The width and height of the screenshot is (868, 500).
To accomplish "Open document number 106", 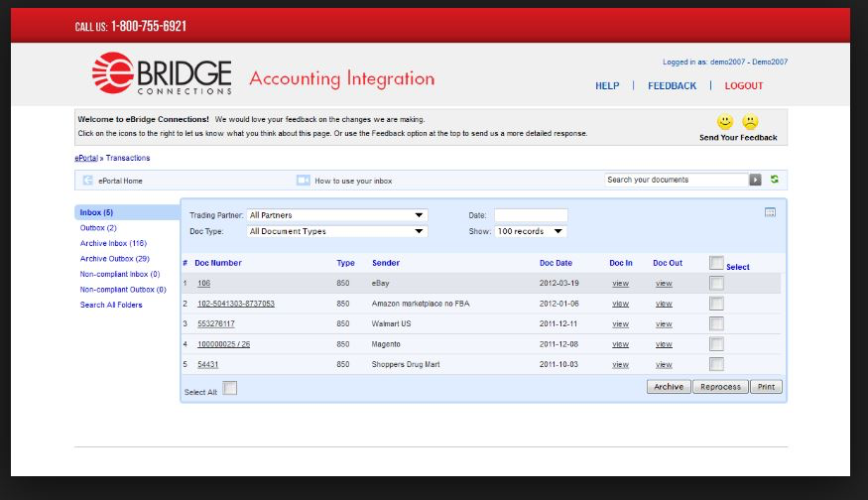I will point(203,284).
